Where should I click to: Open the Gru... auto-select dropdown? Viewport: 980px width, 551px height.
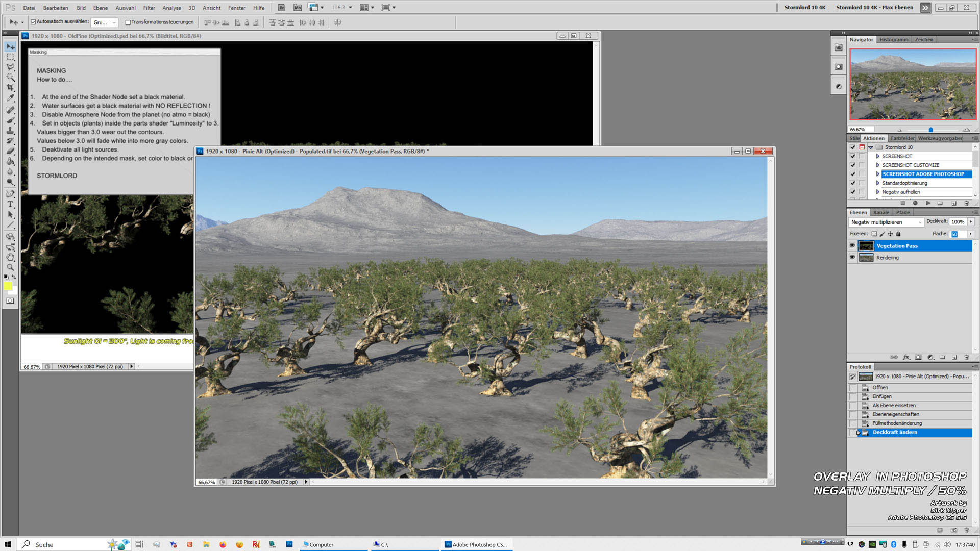point(105,22)
